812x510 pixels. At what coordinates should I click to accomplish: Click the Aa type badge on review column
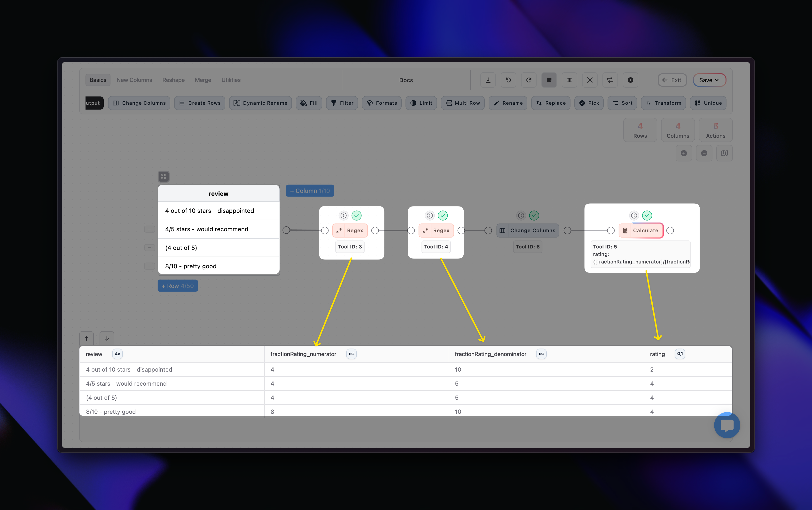coord(117,354)
